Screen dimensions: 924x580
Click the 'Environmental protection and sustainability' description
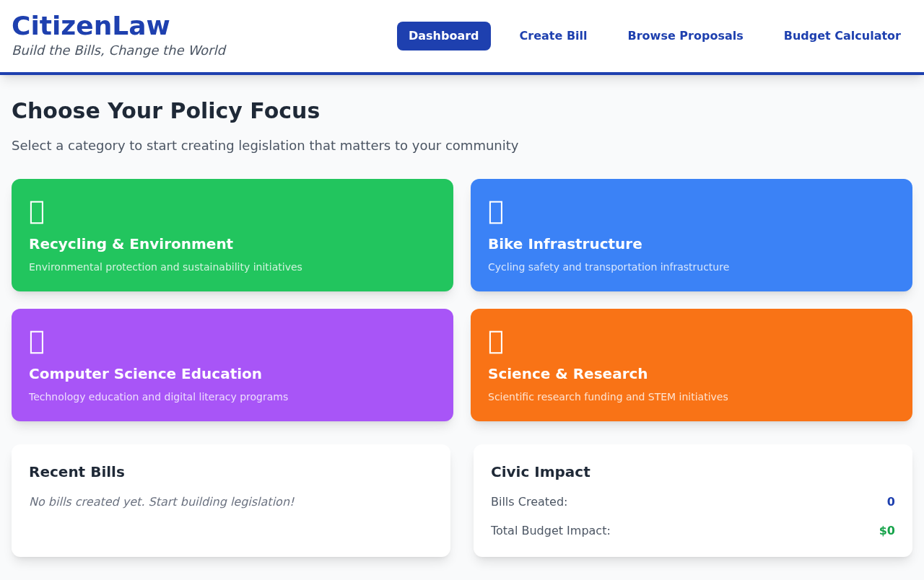pos(165,267)
